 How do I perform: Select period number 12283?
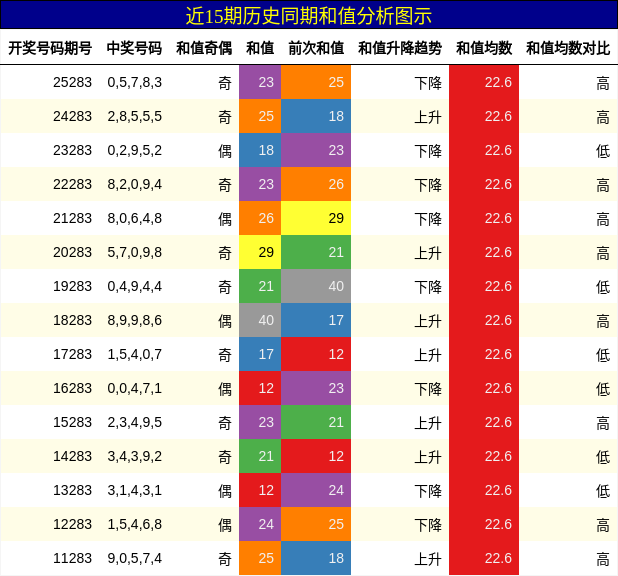coord(73,524)
